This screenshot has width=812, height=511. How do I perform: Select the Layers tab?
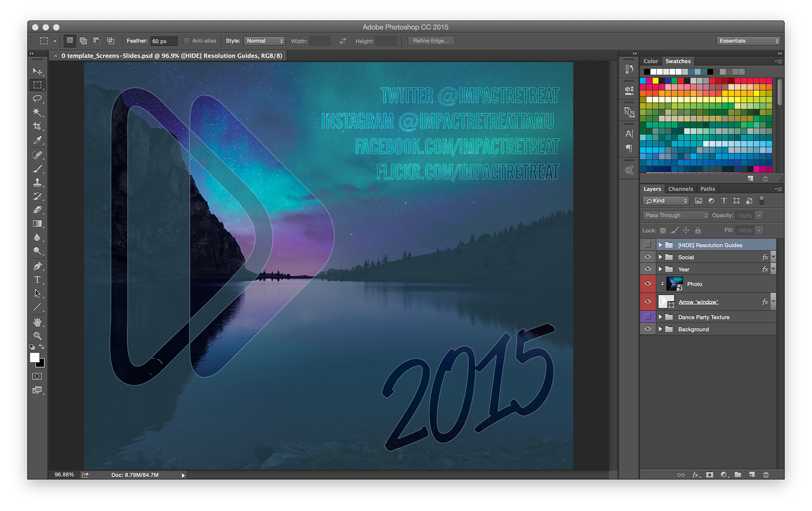(652, 189)
